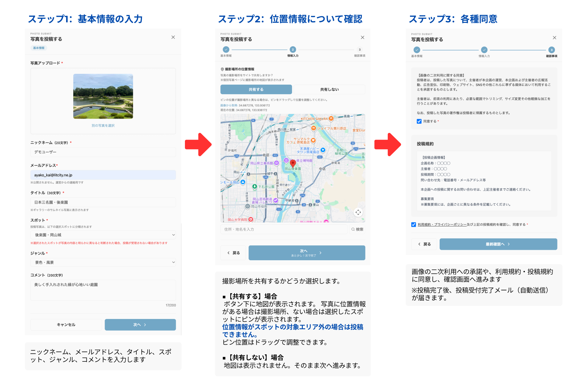Click the step 3 確認事項 circle in Step 3
588x392 pixels.
pos(552,50)
